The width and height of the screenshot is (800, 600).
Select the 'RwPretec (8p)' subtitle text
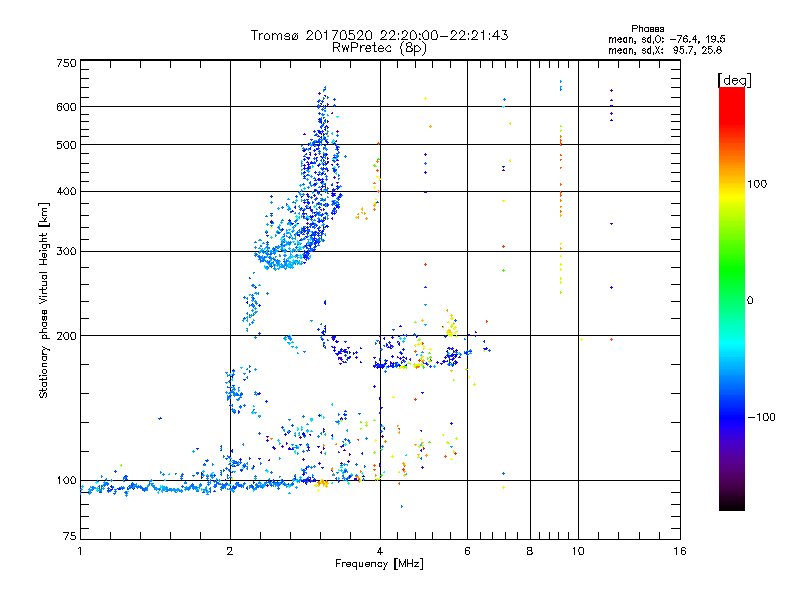tap(379, 48)
